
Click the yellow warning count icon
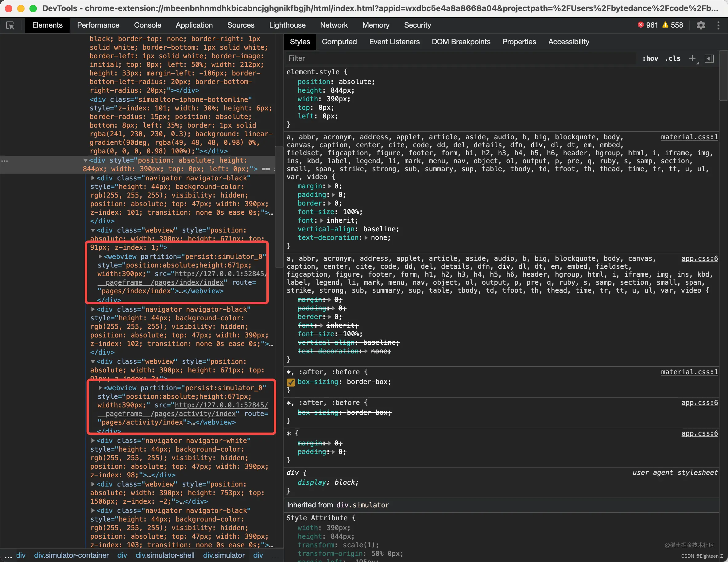tap(665, 25)
